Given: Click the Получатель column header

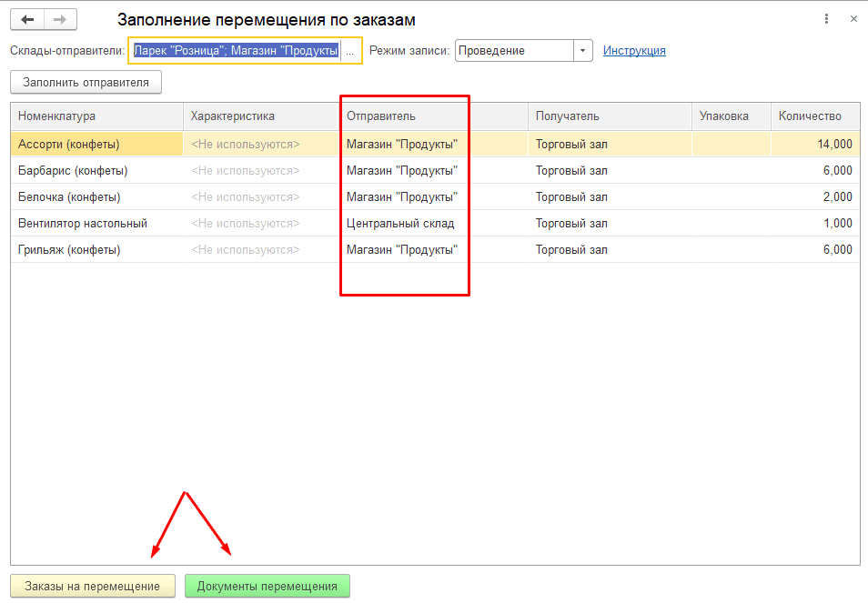Looking at the screenshot, I should [x=610, y=116].
